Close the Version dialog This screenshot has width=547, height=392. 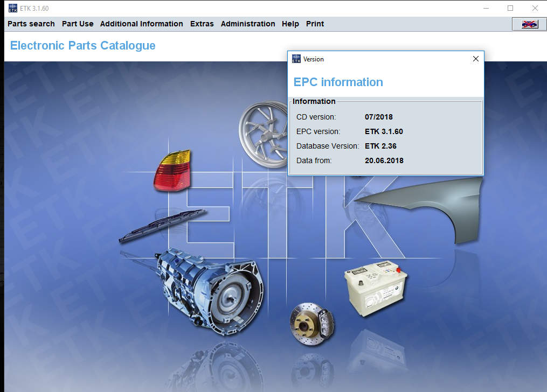[475, 59]
